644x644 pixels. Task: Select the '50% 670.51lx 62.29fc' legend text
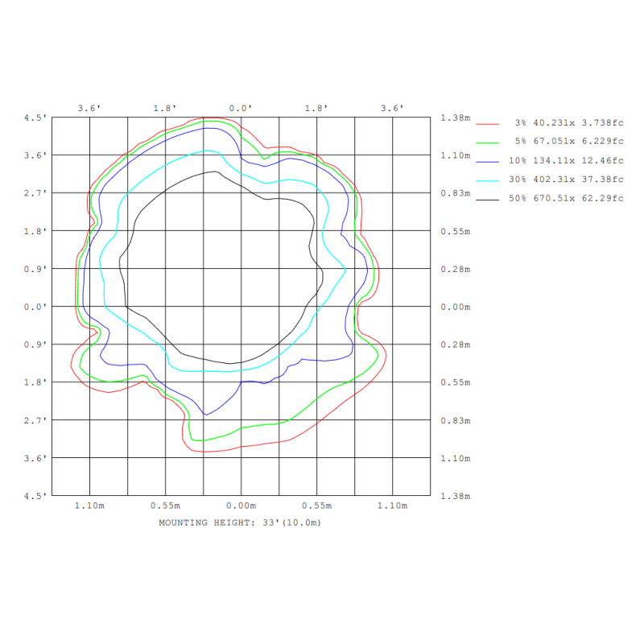pos(566,198)
